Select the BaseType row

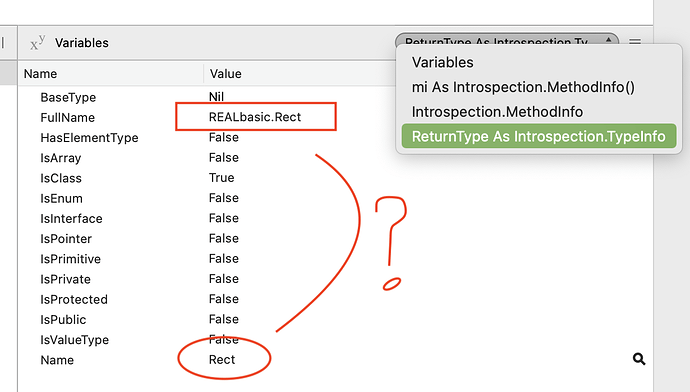(x=335, y=97)
